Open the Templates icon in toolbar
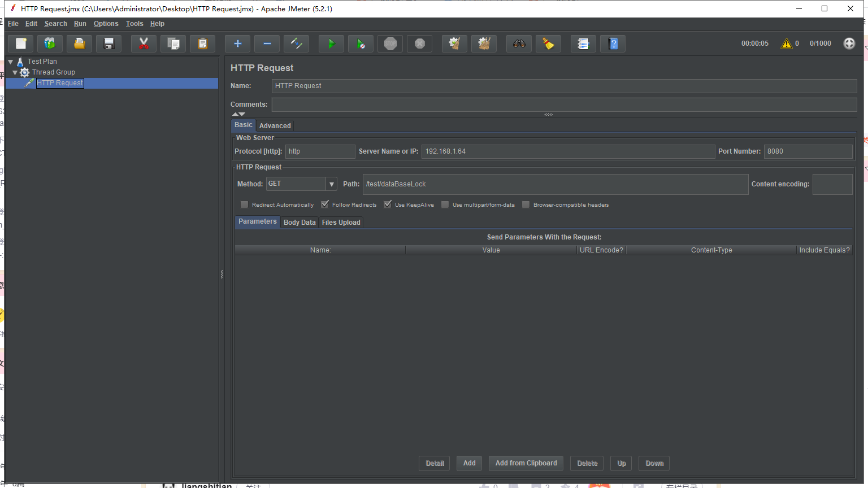The height and width of the screenshot is (488, 868). tap(50, 43)
